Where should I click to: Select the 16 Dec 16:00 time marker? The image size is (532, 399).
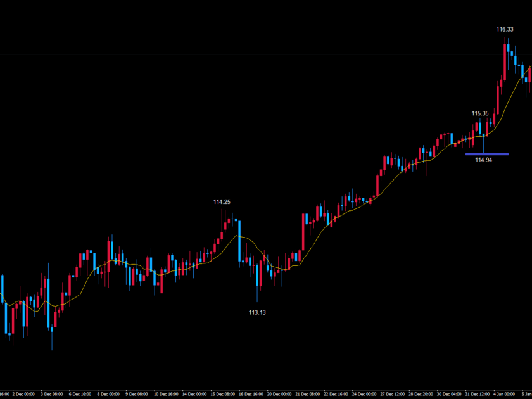click(x=252, y=393)
